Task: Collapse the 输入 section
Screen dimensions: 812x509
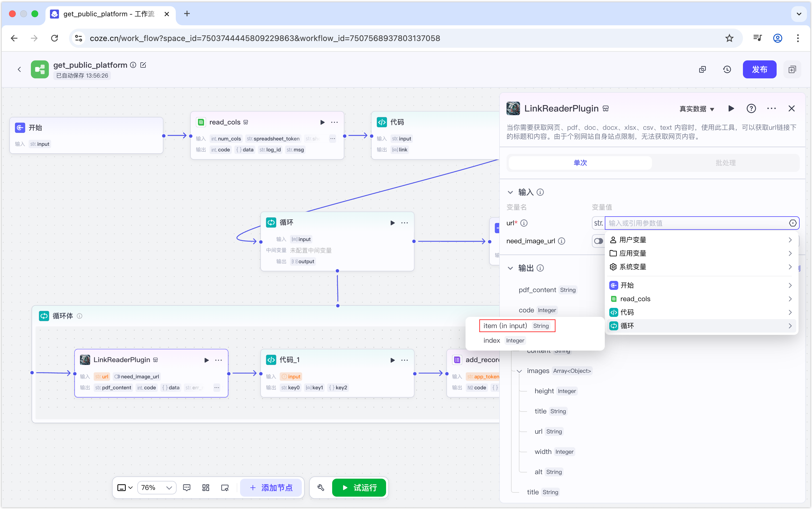Action: tap(510, 192)
